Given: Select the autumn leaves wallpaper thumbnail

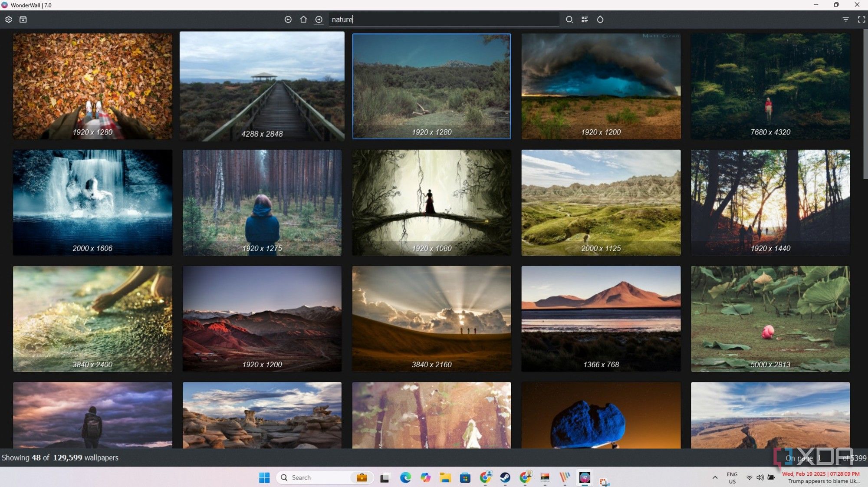Looking at the screenshot, I should [92, 86].
